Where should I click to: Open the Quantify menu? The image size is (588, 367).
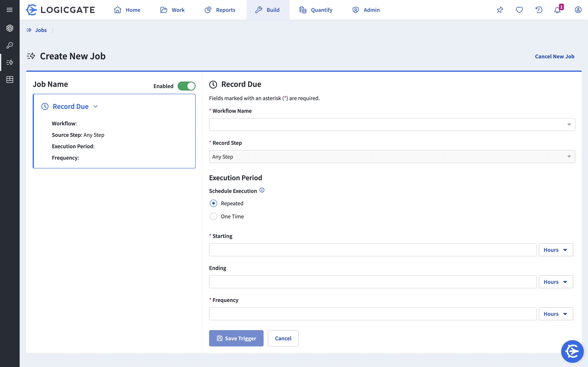(x=316, y=10)
